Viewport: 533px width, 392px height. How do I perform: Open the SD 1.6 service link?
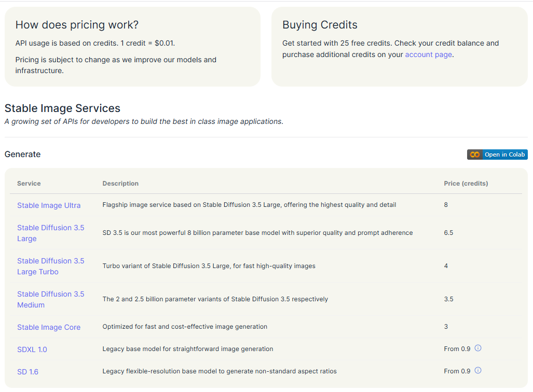click(x=28, y=372)
